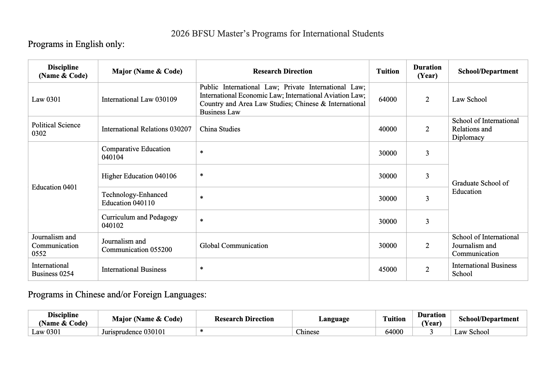
Task: Select the "Higher Education 040106" cell
Action: tap(139, 176)
